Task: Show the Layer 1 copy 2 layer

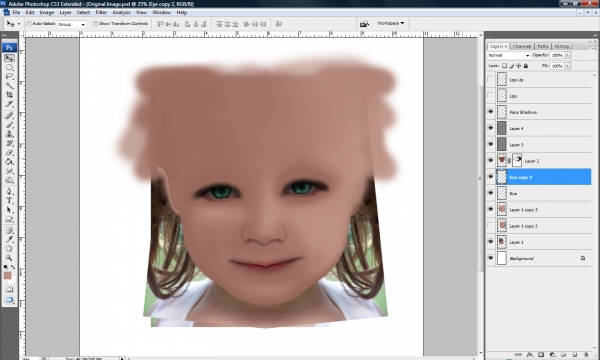Action: [x=491, y=226]
